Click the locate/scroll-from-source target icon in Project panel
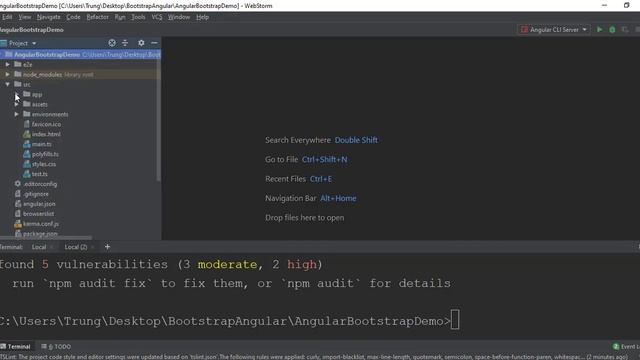Image resolution: width=640 pixels, height=360 pixels. pyautogui.click(x=112, y=43)
